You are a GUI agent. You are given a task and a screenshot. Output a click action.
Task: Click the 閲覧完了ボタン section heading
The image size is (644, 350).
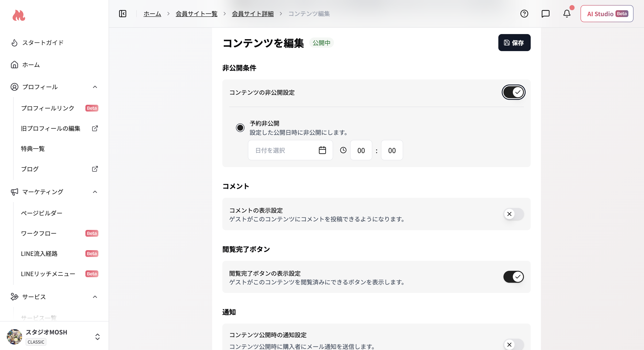point(246,249)
